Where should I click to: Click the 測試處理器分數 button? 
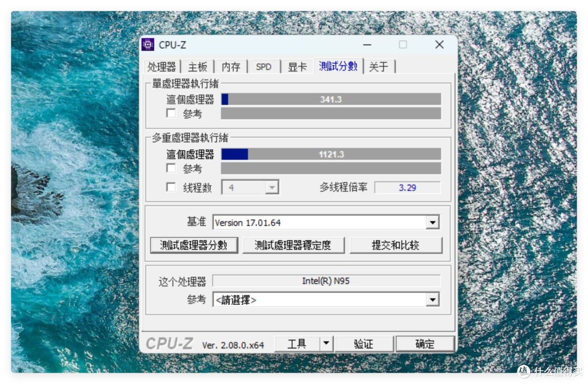[x=194, y=245]
